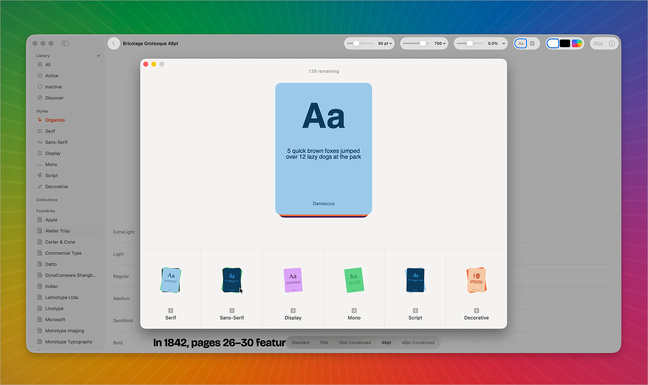Screen dimensions: 648x385
Task: Select the 10pt Condensed tab
Action: (355, 342)
